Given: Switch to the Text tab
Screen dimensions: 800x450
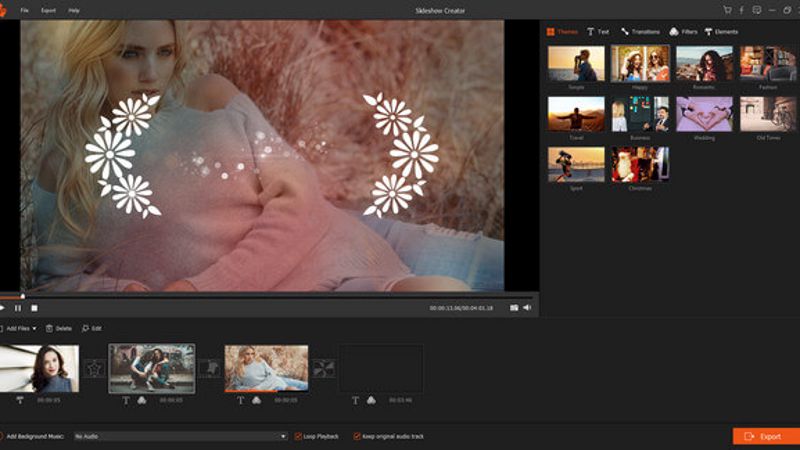Looking at the screenshot, I should click(598, 32).
